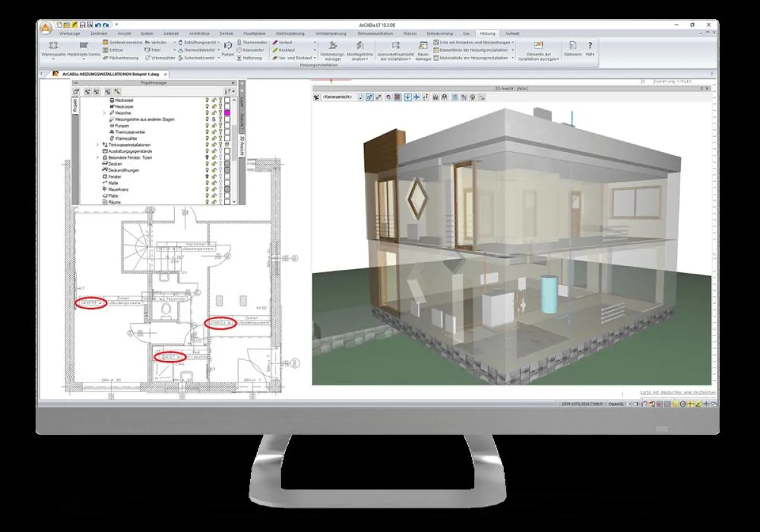Toggle the lamp icon for Fenster

(207, 177)
